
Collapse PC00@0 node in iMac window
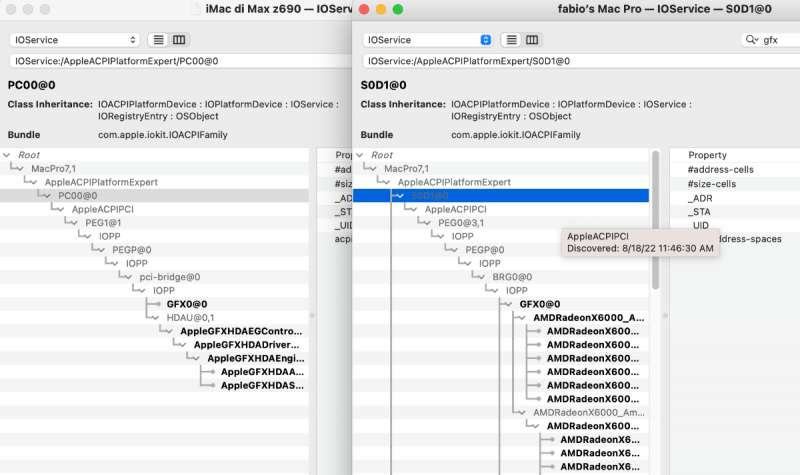(x=47, y=196)
